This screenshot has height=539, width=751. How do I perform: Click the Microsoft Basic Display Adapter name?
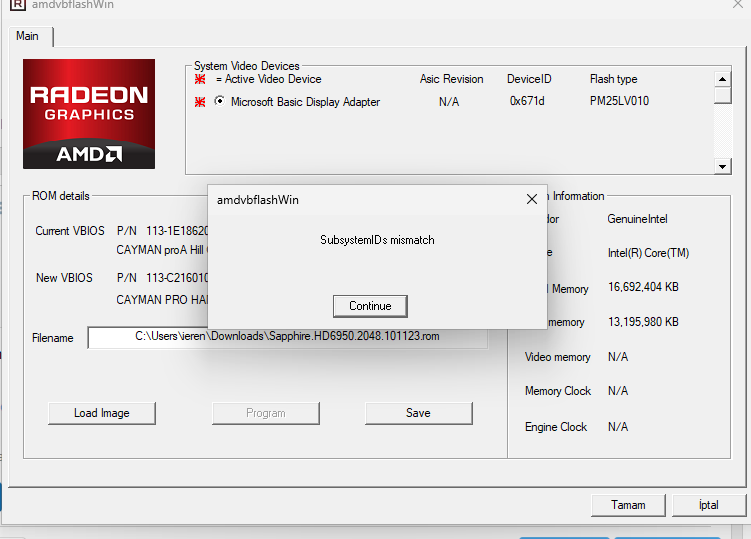click(x=306, y=102)
